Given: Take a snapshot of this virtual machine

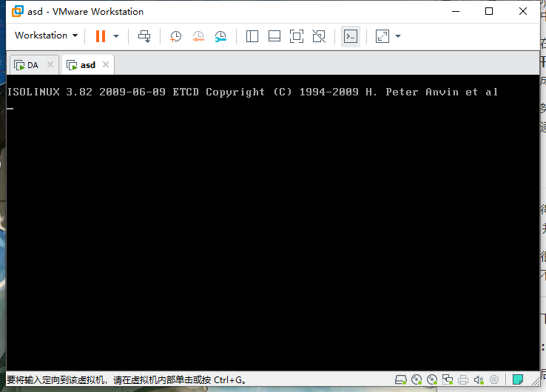Looking at the screenshot, I should point(175,36).
